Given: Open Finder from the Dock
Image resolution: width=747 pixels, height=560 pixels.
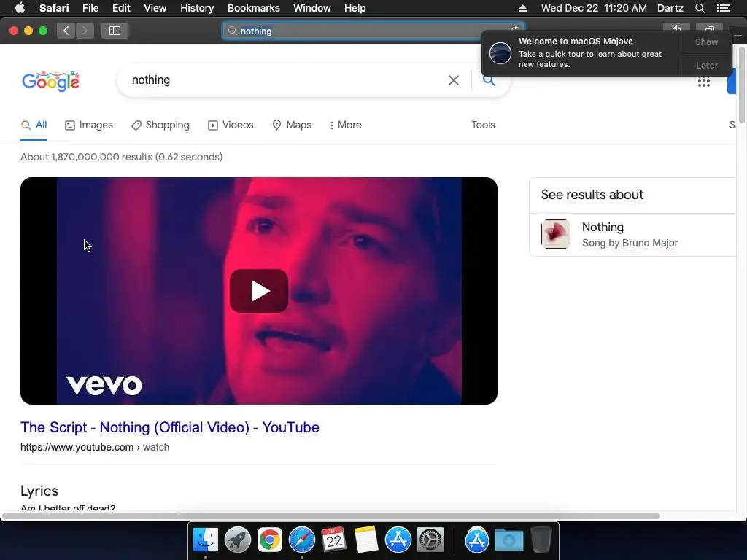Looking at the screenshot, I should 205,540.
